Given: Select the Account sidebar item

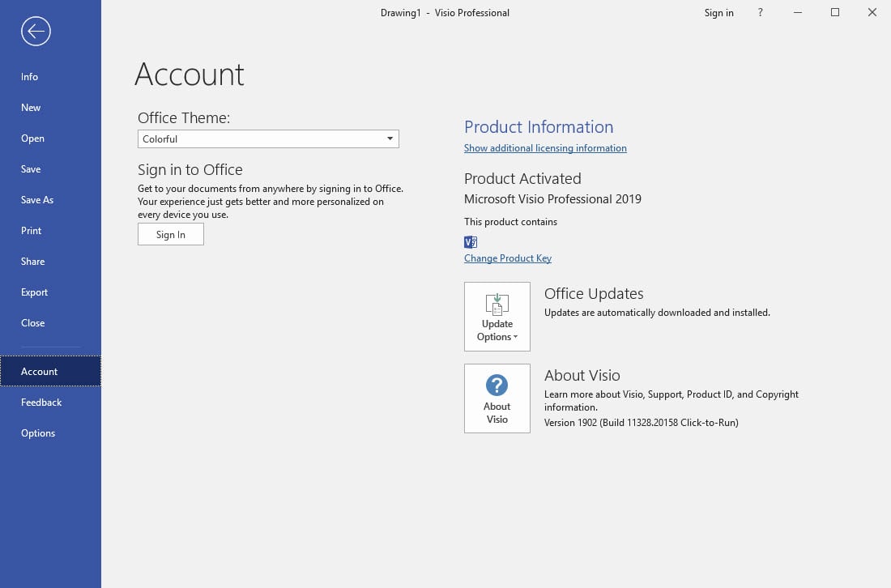Looking at the screenshot, I should click(50, 371).
